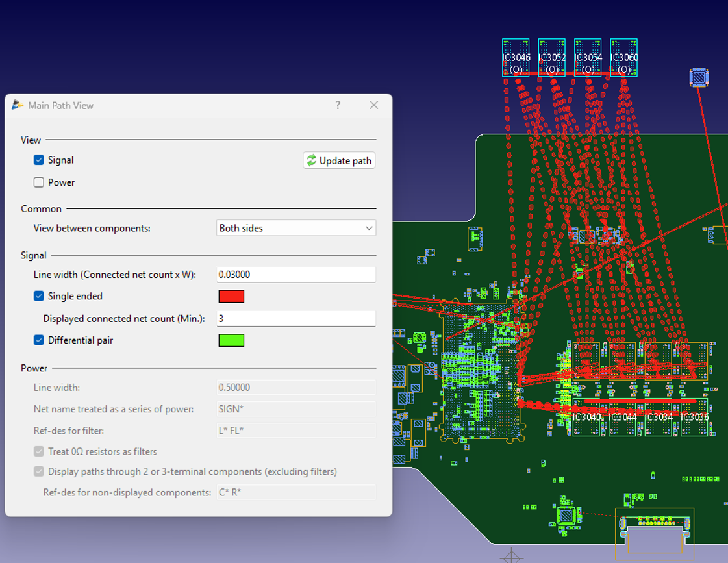Click the connector outline at board bottom edge

coord(655,534)
